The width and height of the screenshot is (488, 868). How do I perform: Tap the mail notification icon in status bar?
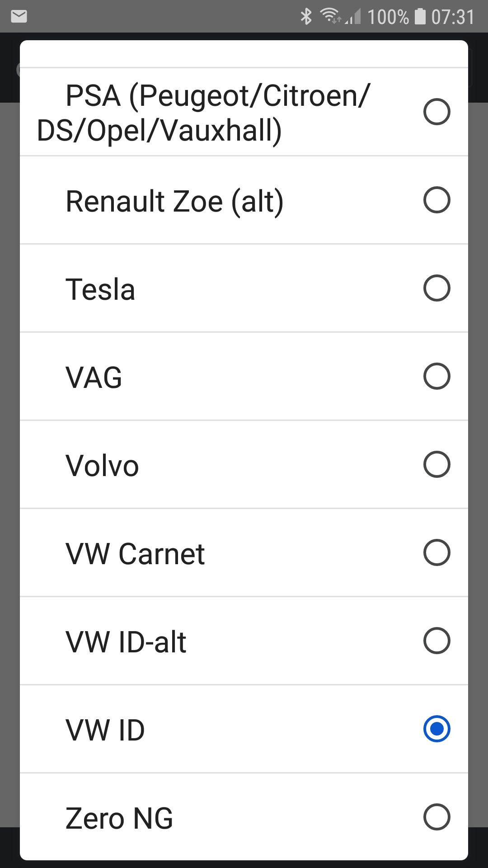[x=19, y=17]
